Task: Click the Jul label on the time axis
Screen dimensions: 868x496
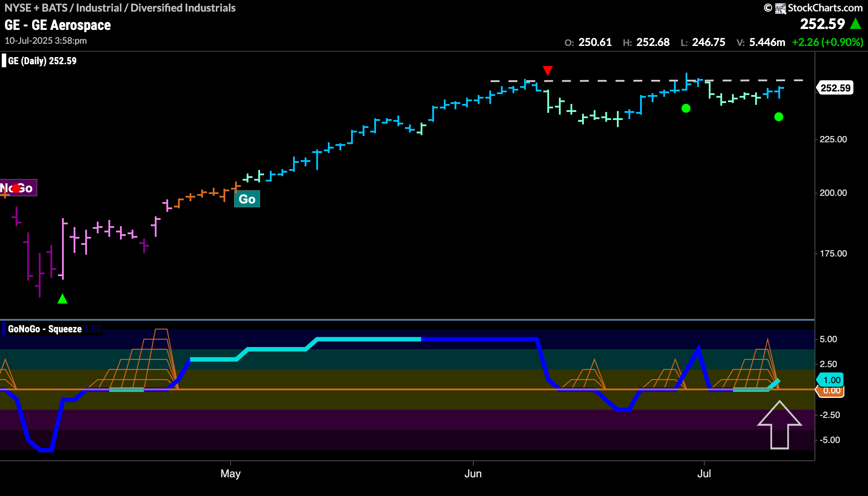Action: tap(704, 473)
